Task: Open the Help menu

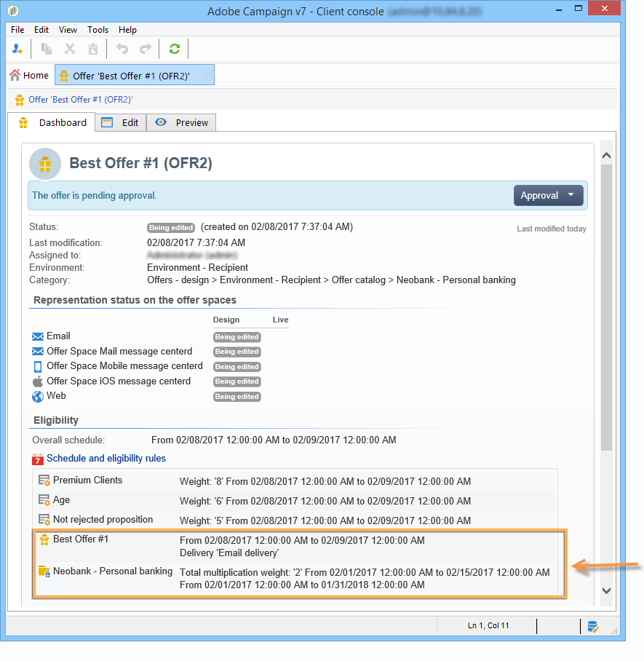Action: tap(127, 30)
